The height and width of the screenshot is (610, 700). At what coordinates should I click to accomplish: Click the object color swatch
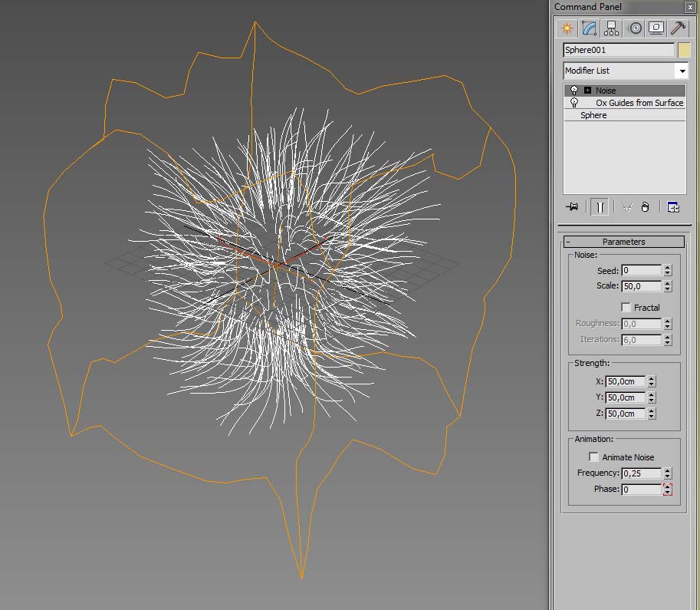pos(684,50)
